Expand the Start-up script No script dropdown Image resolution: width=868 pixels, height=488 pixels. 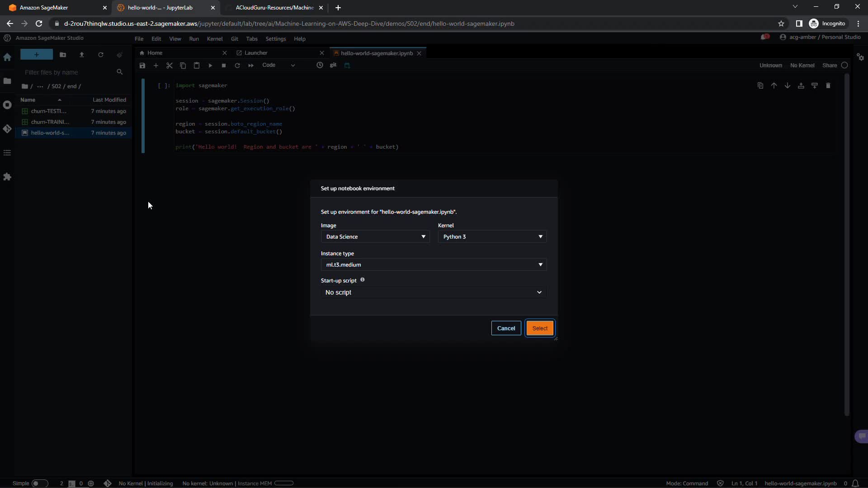(x=433, y=292)
